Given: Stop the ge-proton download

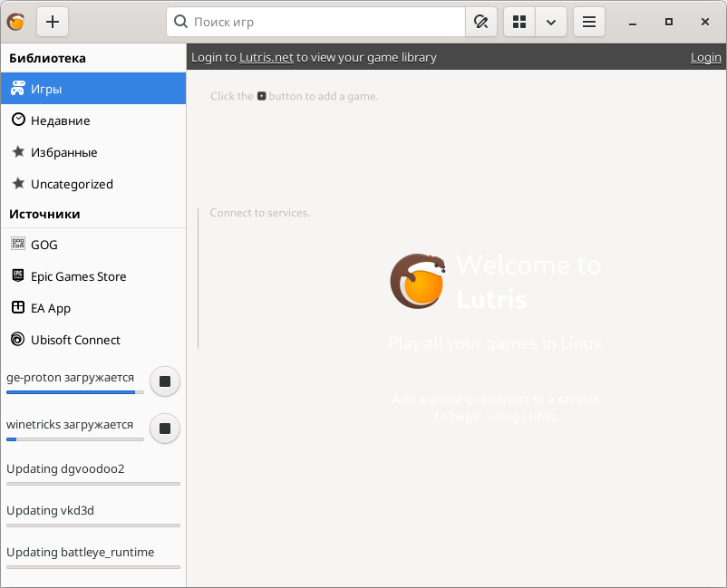Looking at the screenshot, I should tap(165, 381).
